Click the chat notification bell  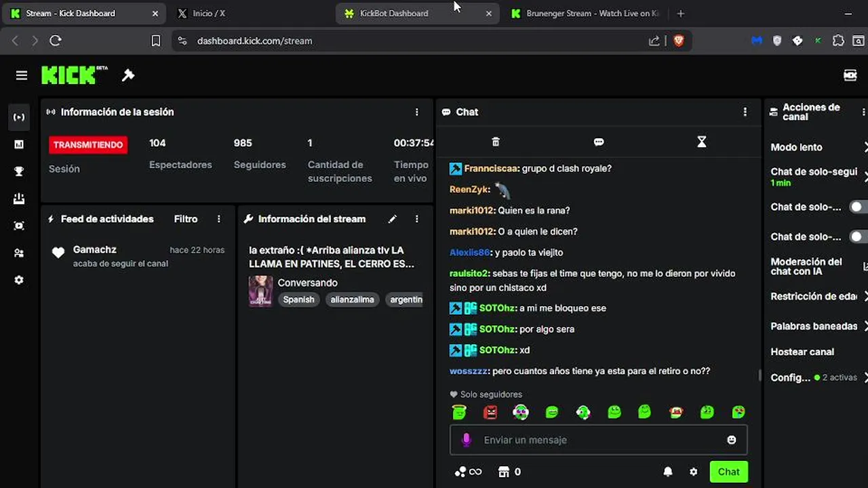pyautogui.click(x=668, y=472)
